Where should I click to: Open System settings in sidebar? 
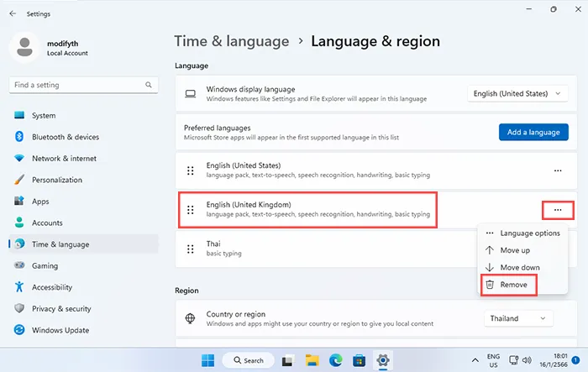[83, 116]
